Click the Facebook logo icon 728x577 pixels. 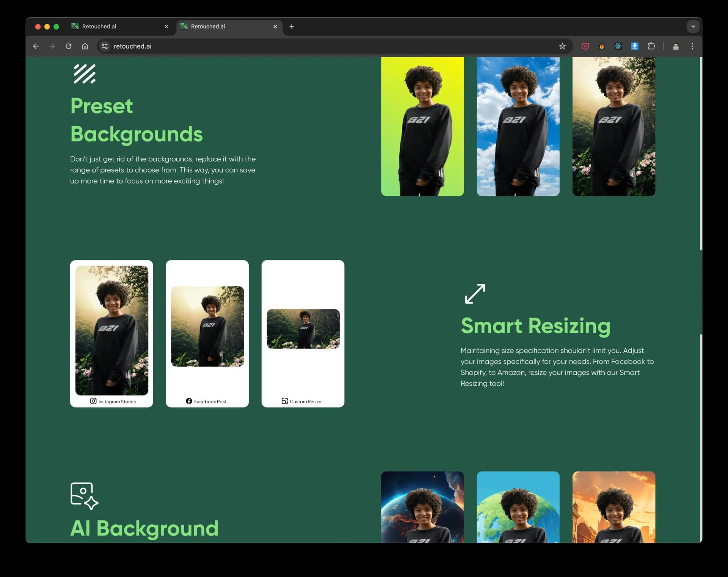pos(189,401)
